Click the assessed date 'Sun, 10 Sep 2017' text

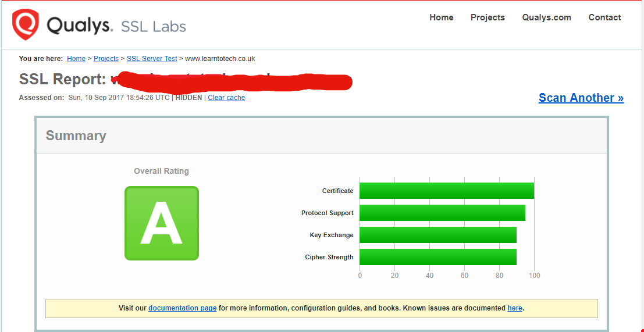[x=94, y=98]
